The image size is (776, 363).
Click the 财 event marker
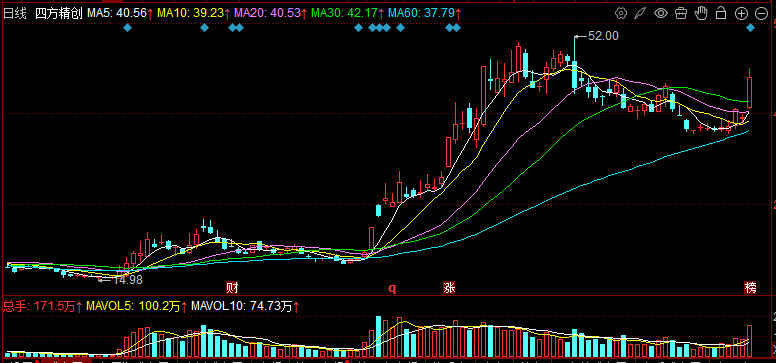(x=232, y=287)
